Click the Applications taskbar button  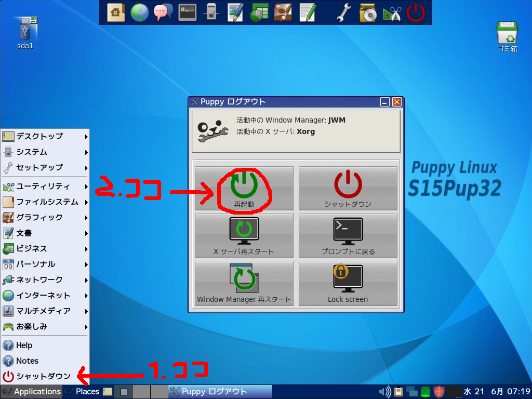[31, 392]
